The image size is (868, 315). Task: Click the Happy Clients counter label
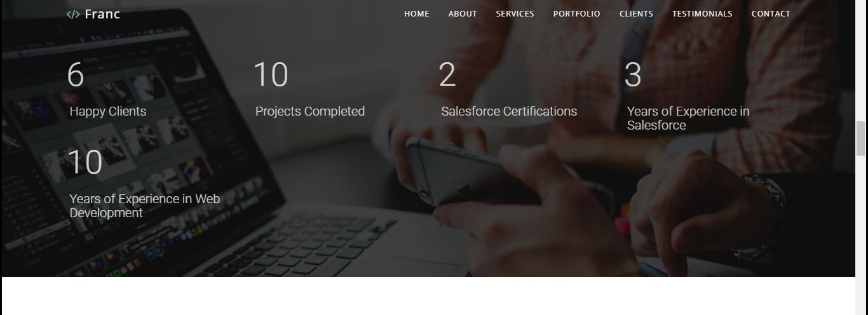[x=108, y=111]
